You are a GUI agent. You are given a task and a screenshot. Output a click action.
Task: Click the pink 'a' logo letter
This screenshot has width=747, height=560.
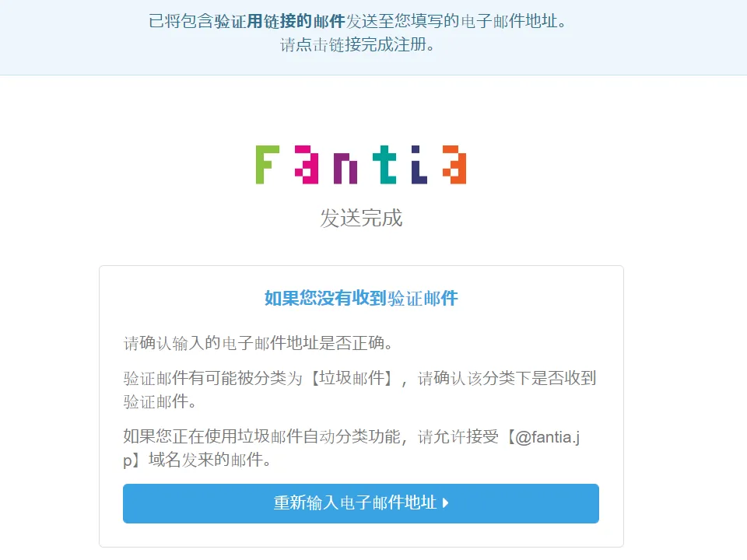tap(307, 165)
